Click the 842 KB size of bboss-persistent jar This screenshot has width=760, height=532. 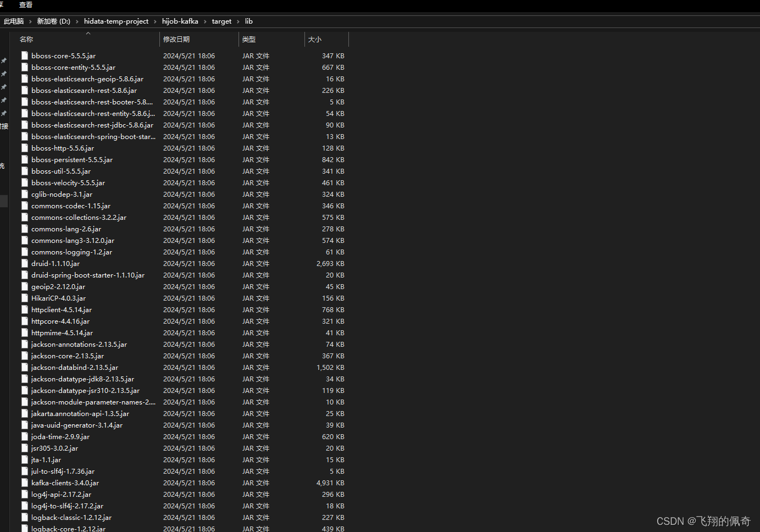point(333,159)
